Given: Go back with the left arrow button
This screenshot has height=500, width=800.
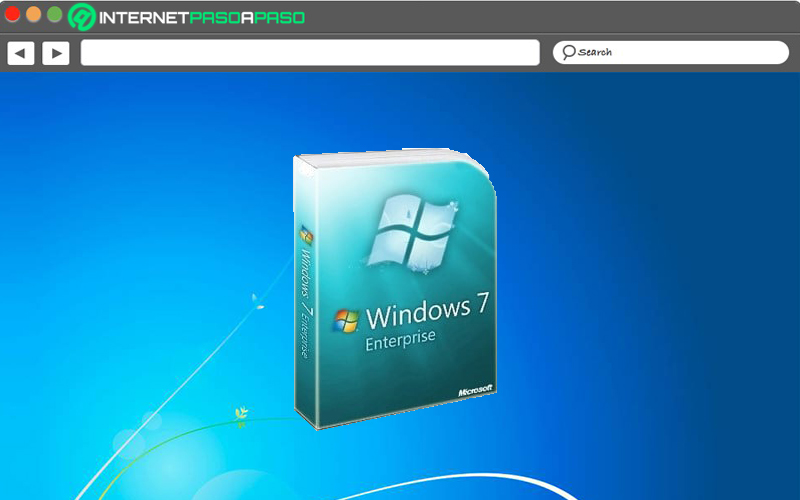Looking at the screenshot, I should click(21, 53).
